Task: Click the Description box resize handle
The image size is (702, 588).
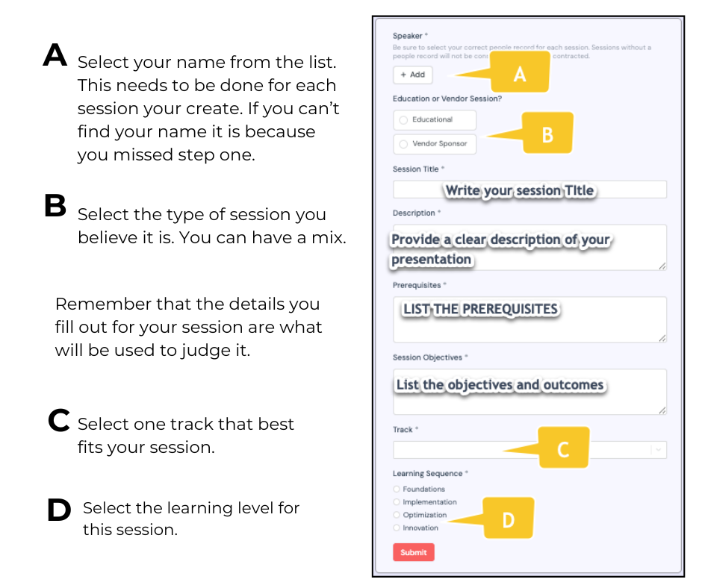Action: 662,266
